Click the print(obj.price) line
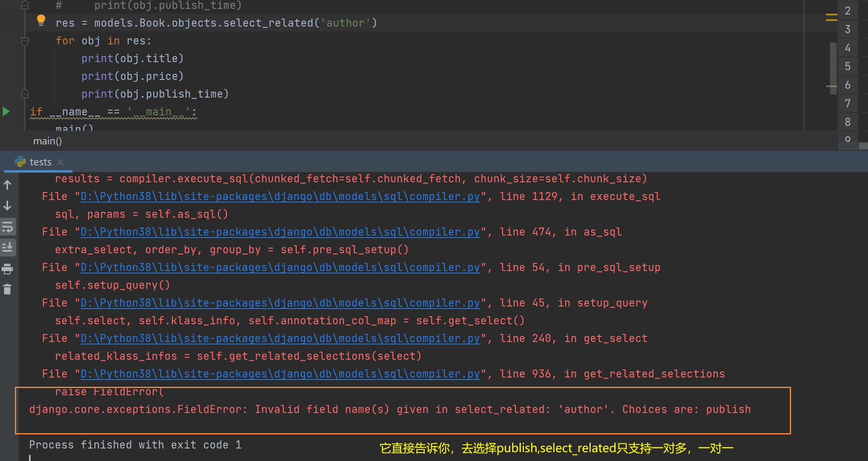This screenshot has height=461, width=868. [x=133, y=76]
